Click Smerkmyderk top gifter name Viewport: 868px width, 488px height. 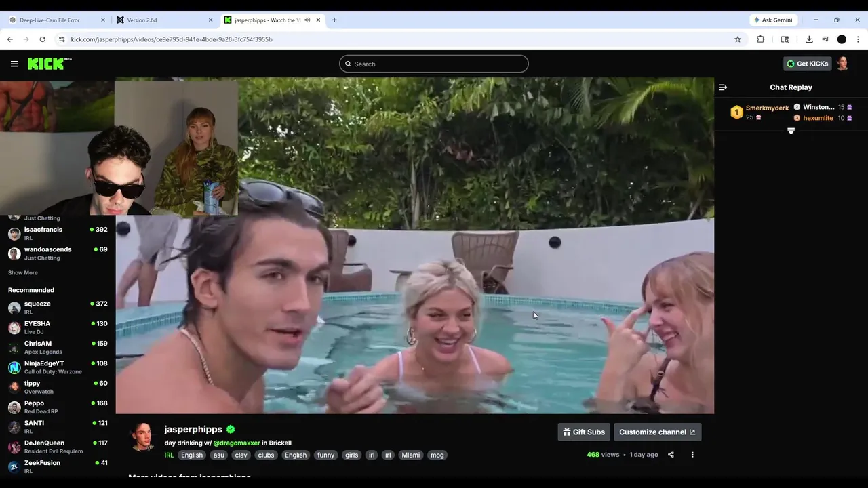pyautogui.click(x=767, y=108)
